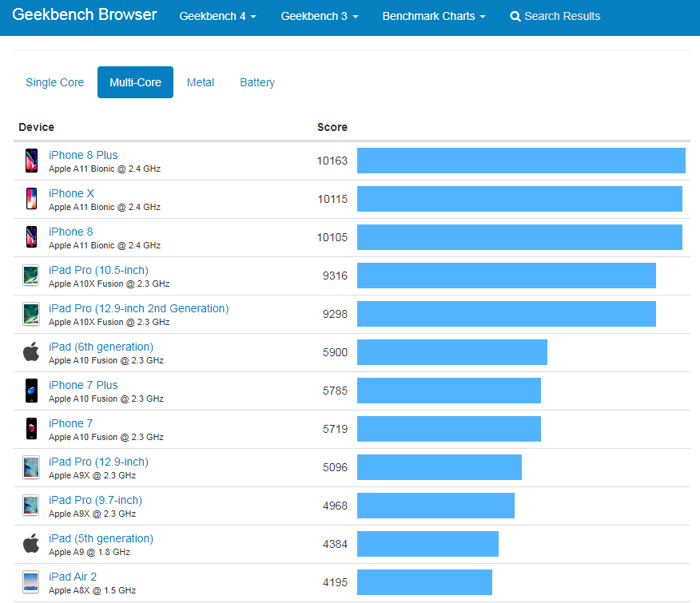Click the Apple logo beside iPad (5th generation)
Screen dimensions: 700x603
[x=31, y=543]
